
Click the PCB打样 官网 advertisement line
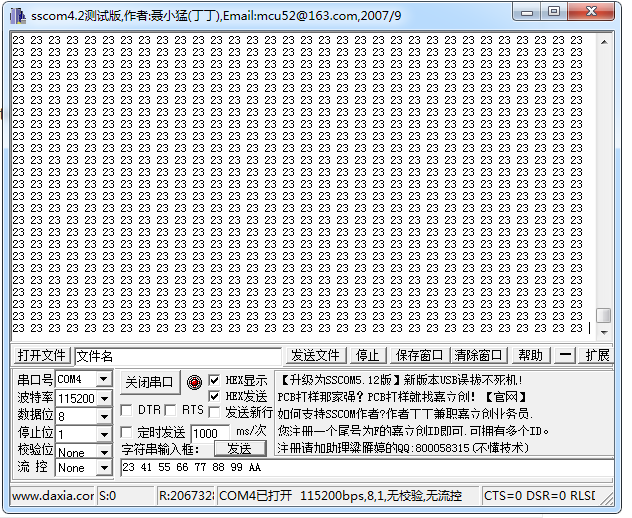[x=402, y=397]
